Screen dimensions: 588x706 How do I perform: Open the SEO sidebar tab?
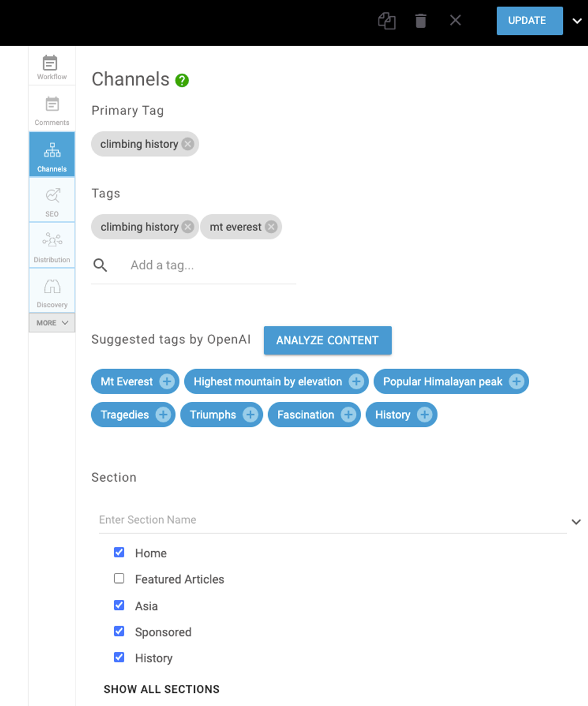(52, 200)
